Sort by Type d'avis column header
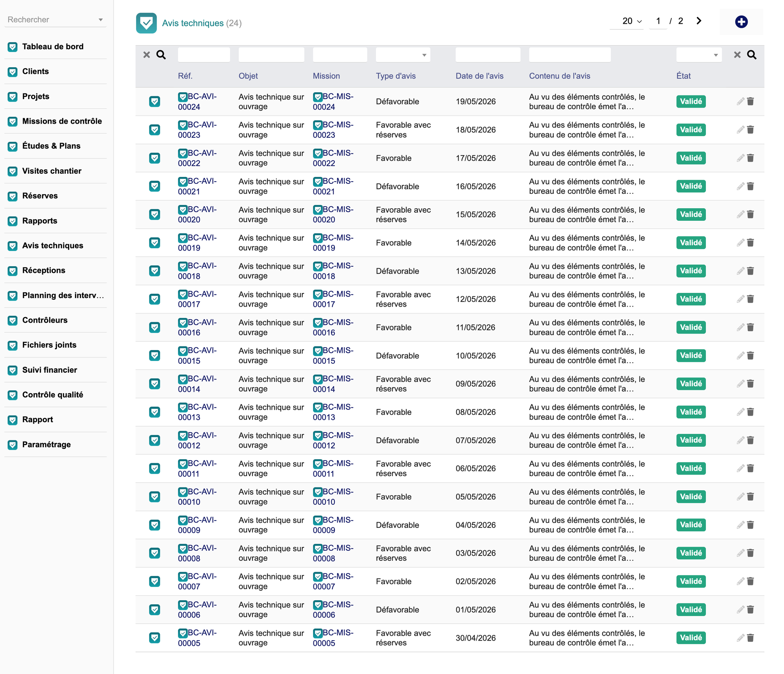784x674 pixels. click(396, 76)
